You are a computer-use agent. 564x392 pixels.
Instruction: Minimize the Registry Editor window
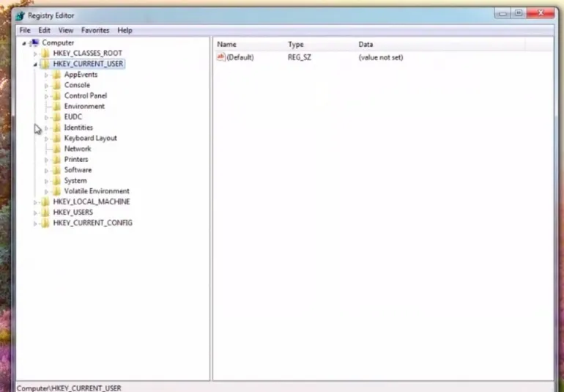(503, 14)
